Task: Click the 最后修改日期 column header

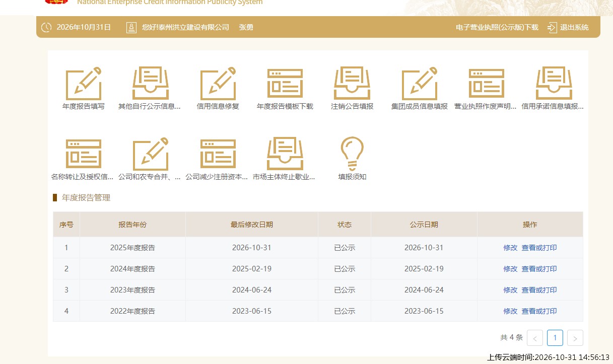Action: pos(252,225)
